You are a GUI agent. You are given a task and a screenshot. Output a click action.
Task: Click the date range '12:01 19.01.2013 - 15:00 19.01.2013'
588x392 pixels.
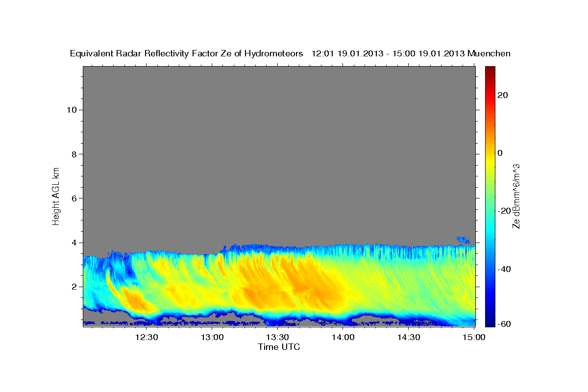coord(389,53)
